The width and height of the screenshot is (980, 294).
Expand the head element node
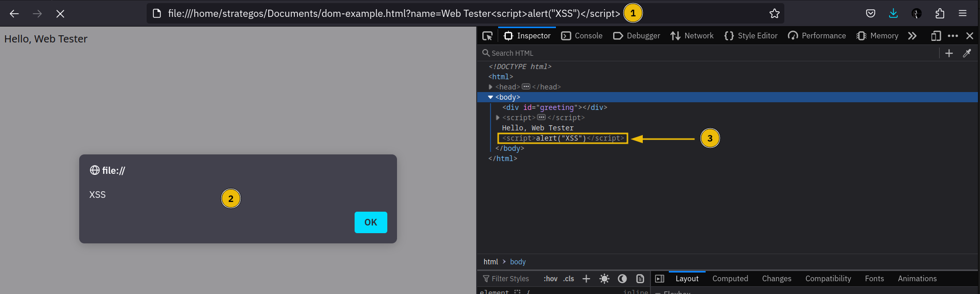491,87
